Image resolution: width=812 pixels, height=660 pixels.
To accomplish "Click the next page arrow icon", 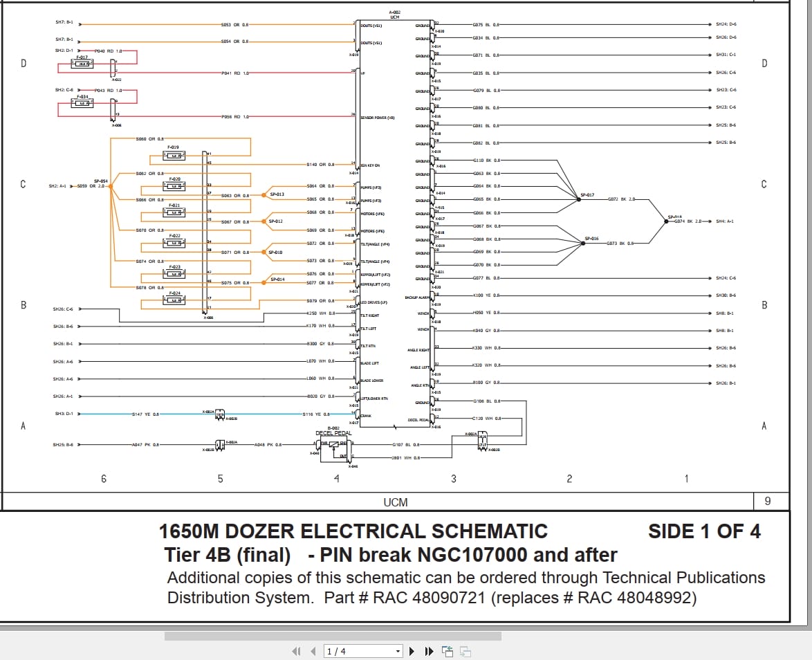I will coord(412,651).
